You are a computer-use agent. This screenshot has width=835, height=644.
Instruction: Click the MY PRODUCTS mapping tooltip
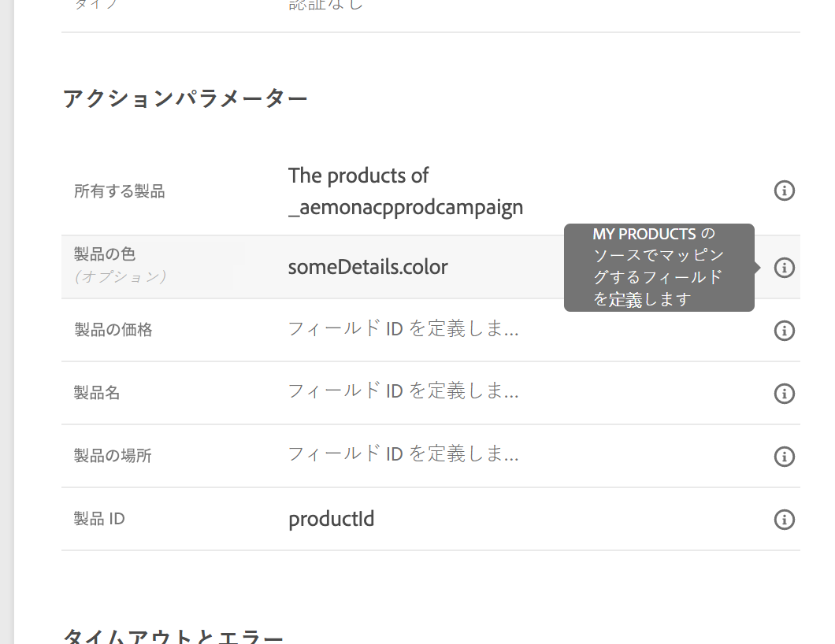click(x=659, y=267)
